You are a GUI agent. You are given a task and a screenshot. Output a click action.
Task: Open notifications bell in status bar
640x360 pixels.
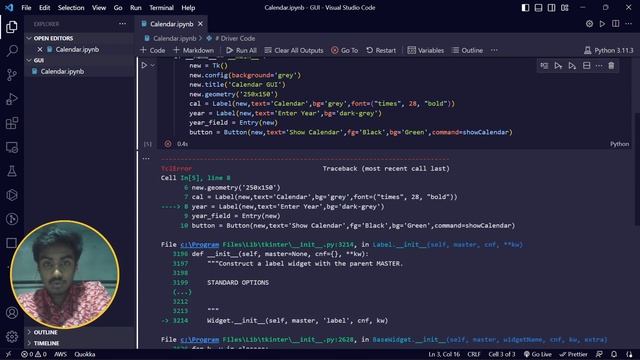point(614,354)
